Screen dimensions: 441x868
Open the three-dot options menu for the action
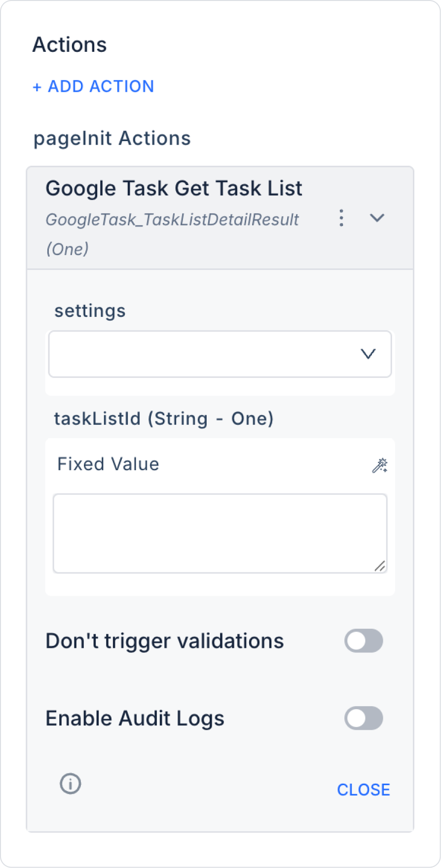tap(341, 218)
